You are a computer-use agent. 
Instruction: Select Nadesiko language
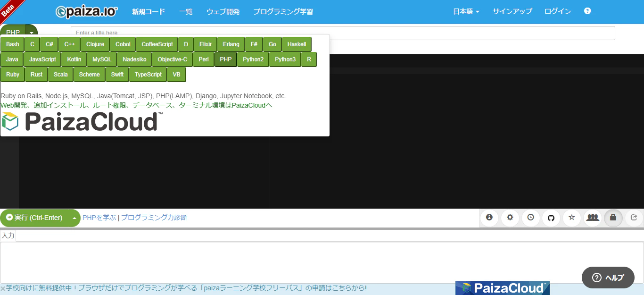[134, 59]
